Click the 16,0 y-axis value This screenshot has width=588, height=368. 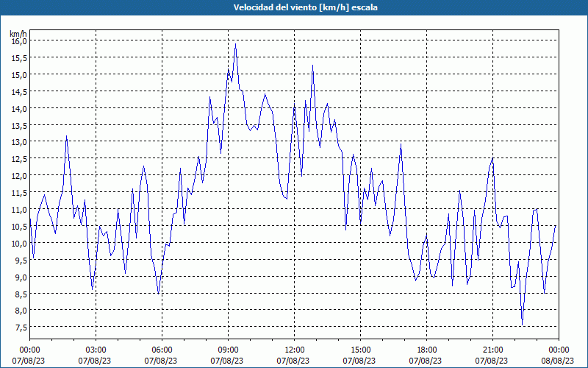19,41
